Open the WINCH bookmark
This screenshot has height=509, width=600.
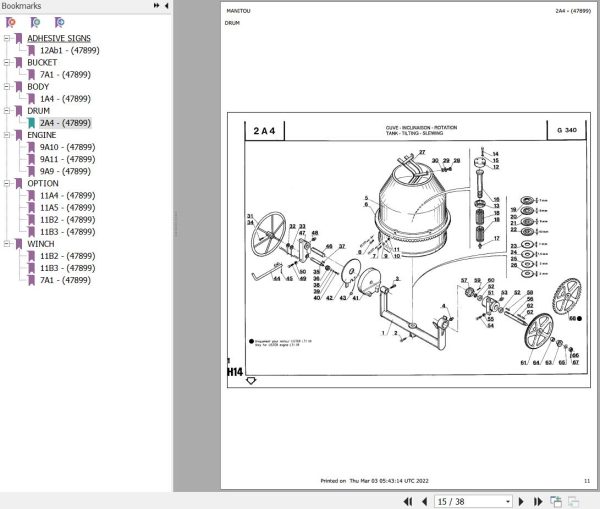point(41,244)
